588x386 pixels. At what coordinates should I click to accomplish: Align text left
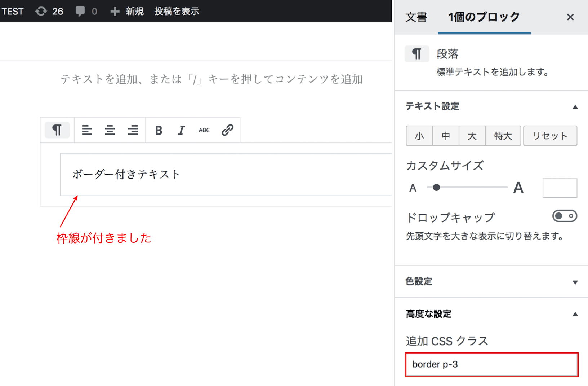(x=87, y=130)
